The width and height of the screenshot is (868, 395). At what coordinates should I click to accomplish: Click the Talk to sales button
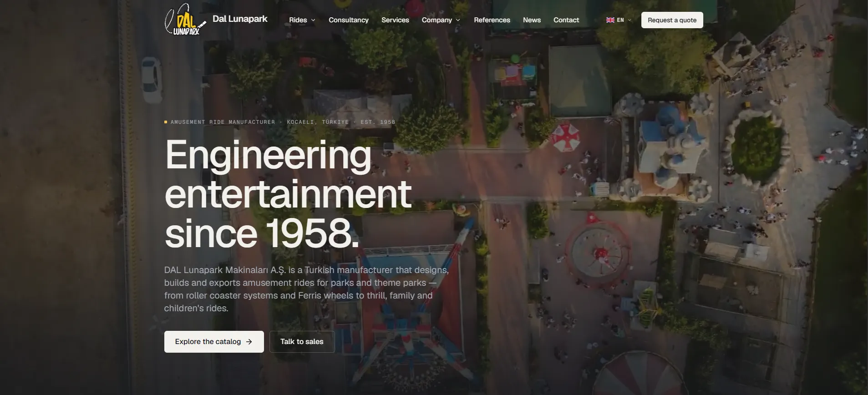pos(302,342)
